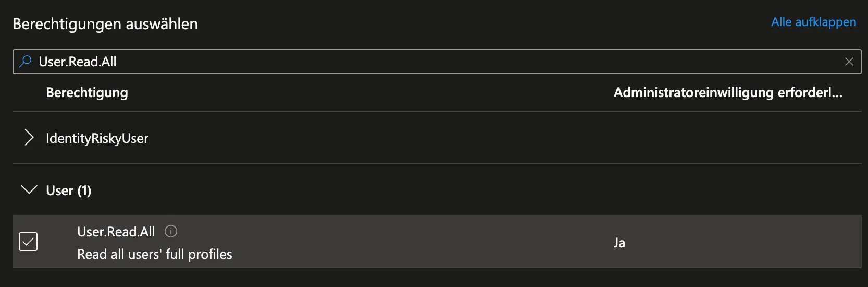Click the Berechtigungen auswählen heading
The image size is (868, 287).
pyautogui.click(x=105, y=24)
